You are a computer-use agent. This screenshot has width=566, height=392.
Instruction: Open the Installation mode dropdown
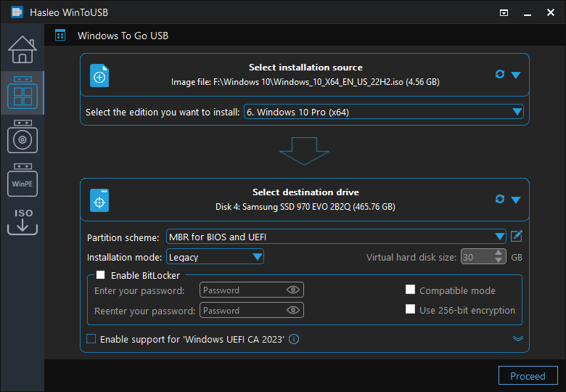215,257
